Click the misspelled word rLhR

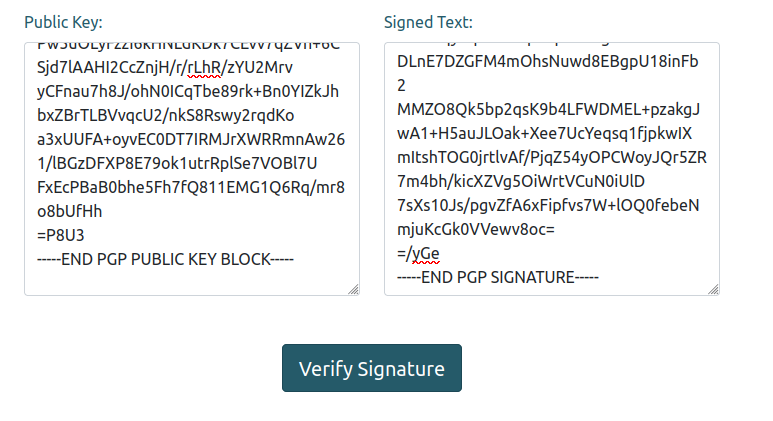208,67
